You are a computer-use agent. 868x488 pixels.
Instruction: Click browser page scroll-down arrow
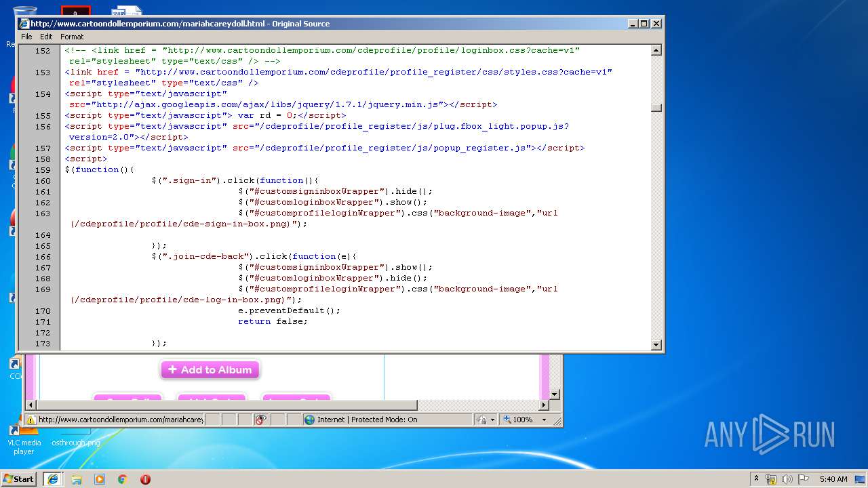click(x=554, y=394)
